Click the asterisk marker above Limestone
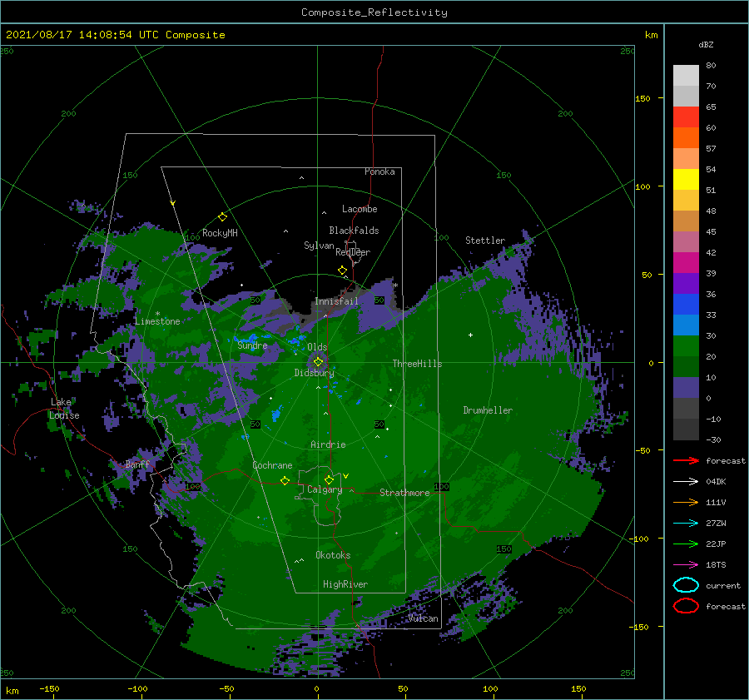This screenshot has width=749, height=700. (x=157, y=314)
